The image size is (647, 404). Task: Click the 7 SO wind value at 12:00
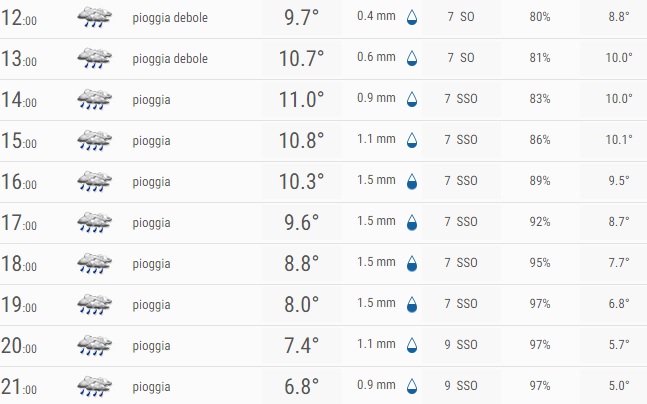tap(461, 17)
